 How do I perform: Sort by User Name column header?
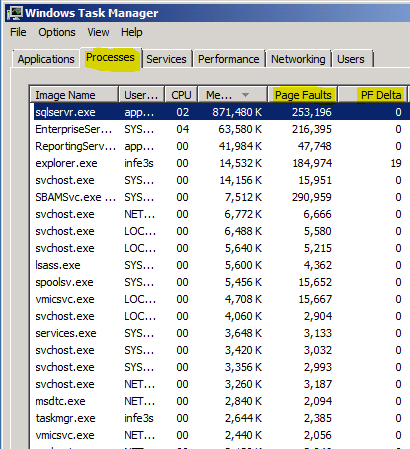[x=141, y=95]
